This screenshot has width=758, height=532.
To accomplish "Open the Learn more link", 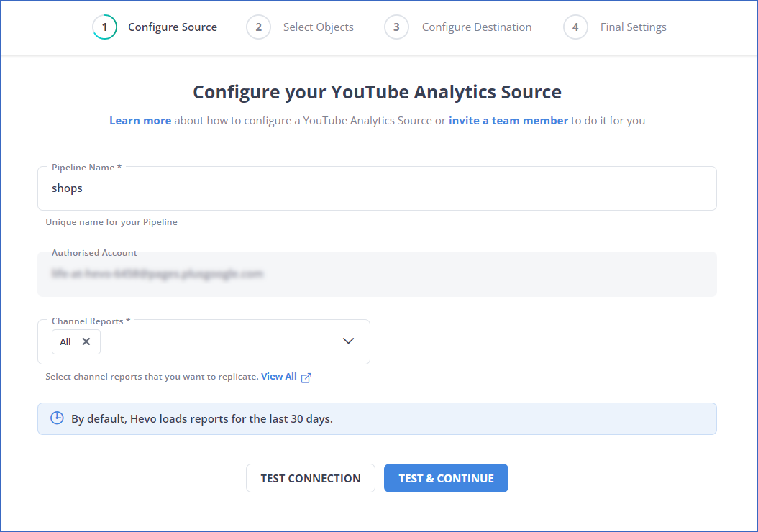I will 140,120.
